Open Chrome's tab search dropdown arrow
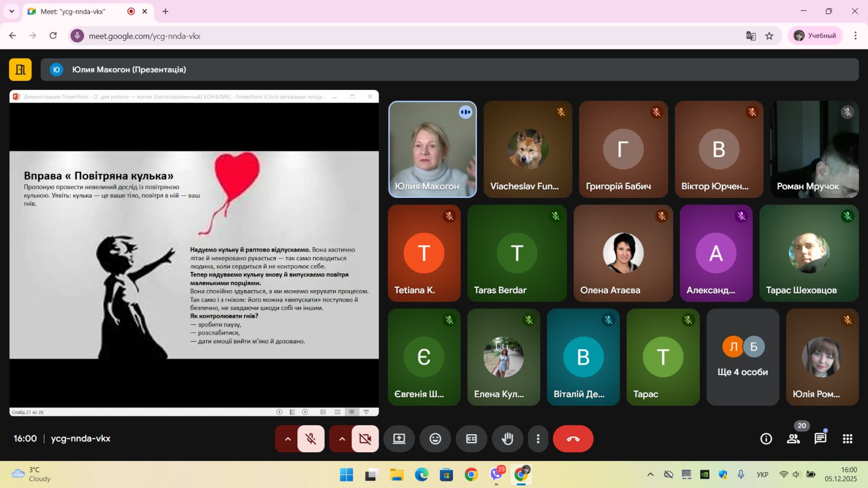The image size is (868, 488). click(11, 11)
